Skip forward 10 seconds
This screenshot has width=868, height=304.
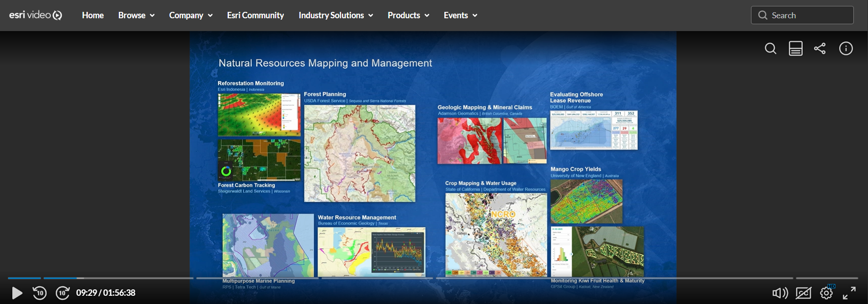63,293
